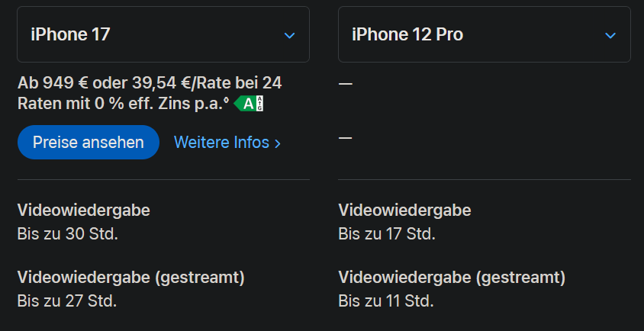644x331 pixels.
Task: Click the lower dash under iPhone 12 Pro
Action: tap(346, 137)
